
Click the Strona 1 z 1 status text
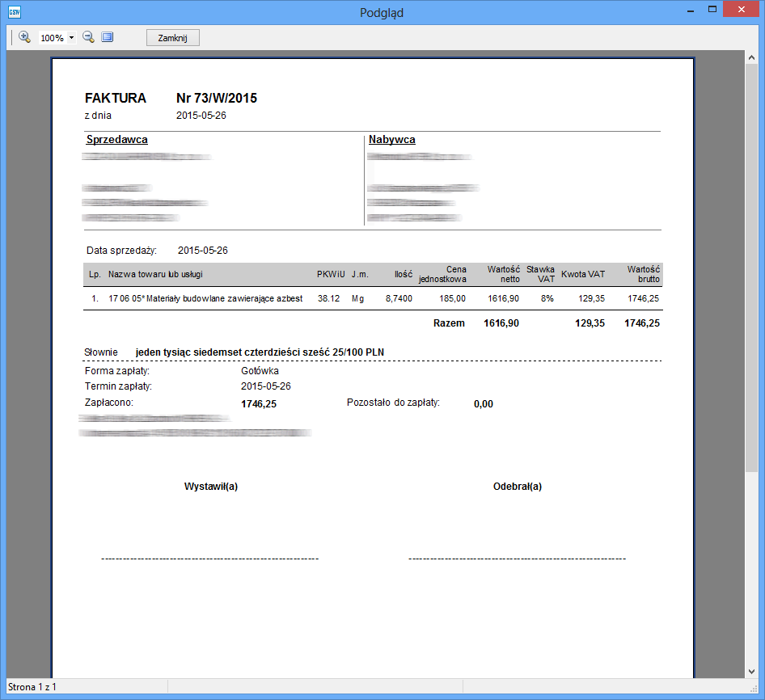pyautogui.click(x=32, y=687)
